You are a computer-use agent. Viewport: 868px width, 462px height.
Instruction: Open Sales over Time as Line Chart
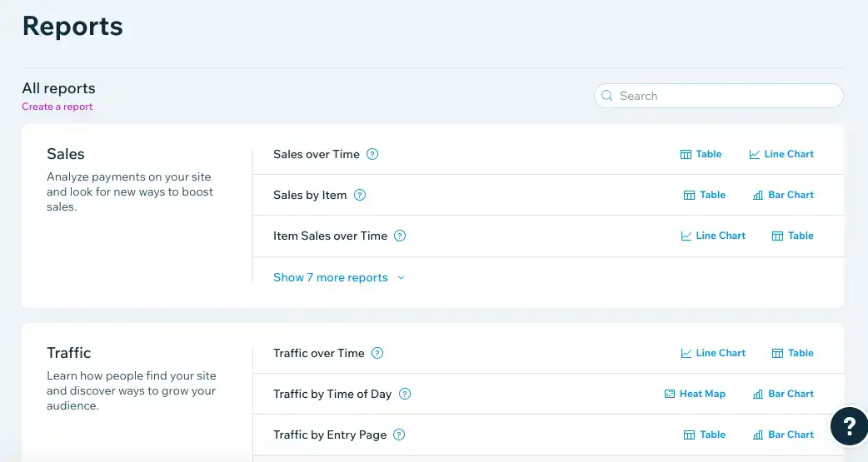coord(781,154)
